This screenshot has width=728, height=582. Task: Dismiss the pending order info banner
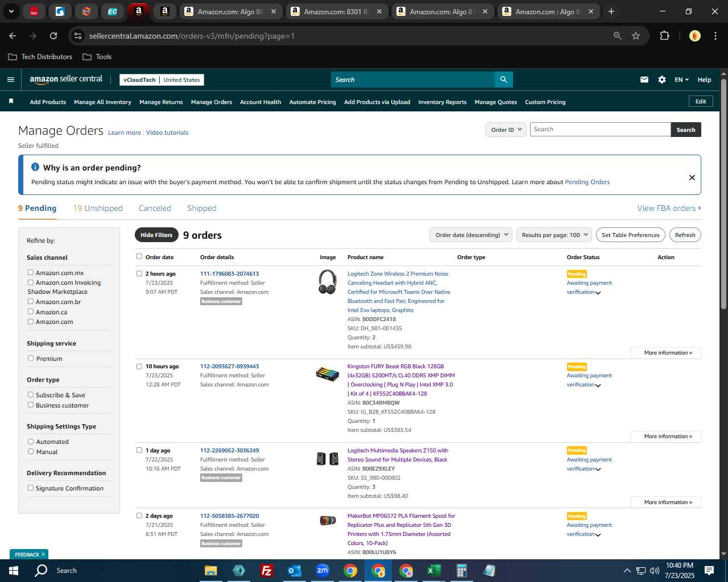click(692, 177)
